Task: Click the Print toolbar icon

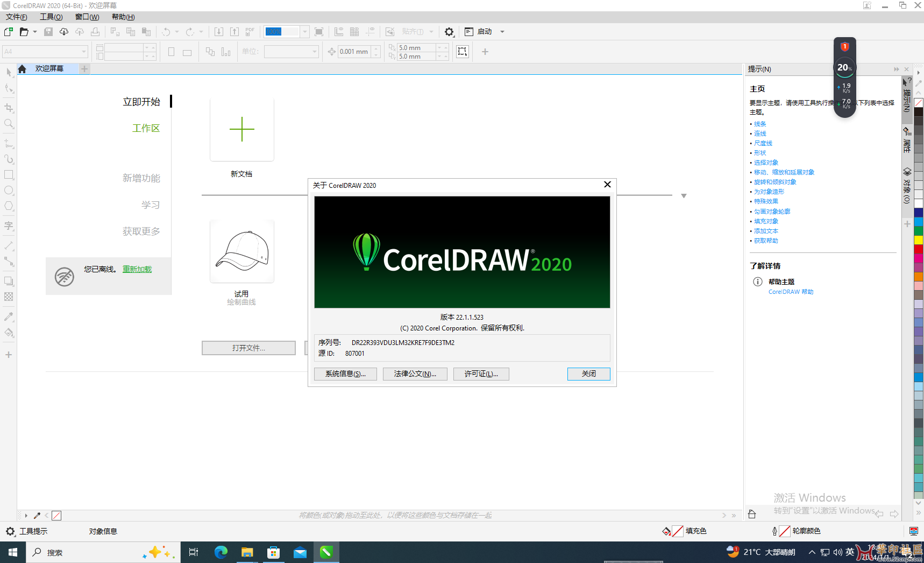Action: (x=95, y=32)
